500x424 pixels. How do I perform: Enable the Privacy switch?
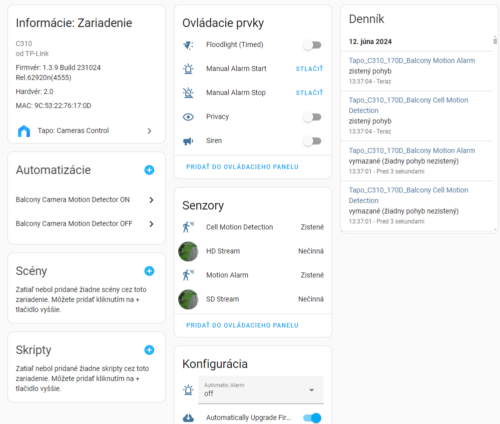click(x=312, y=117)
